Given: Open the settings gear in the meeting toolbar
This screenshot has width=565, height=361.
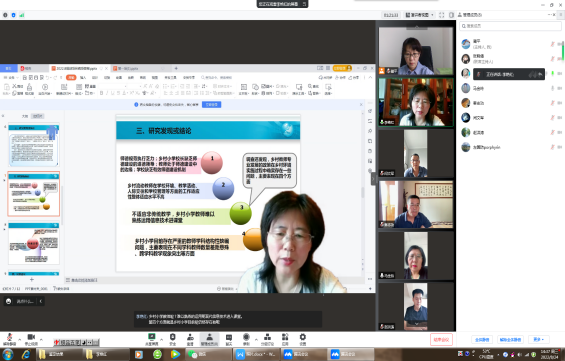Looking at the screenshot, I should tap(303, 337).
